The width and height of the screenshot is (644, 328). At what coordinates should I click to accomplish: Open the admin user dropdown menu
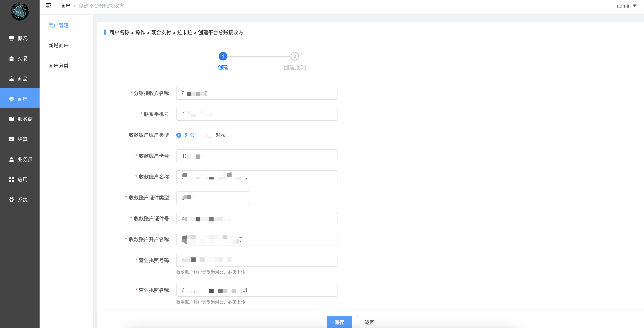point(626,6)
